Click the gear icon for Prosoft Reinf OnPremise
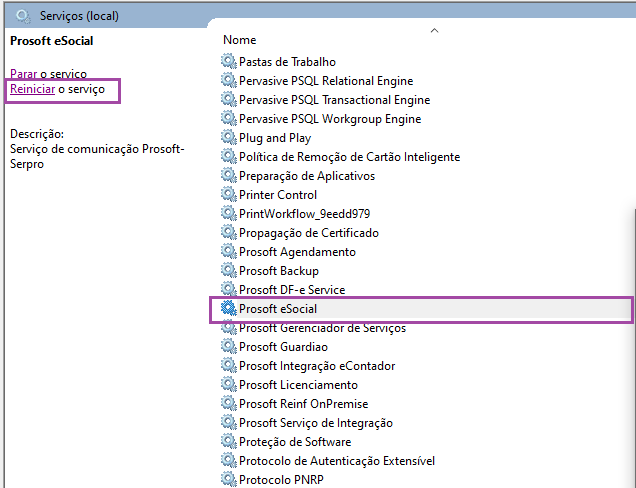Viewport: 636px width, 488px height. (x=229, y=404)
